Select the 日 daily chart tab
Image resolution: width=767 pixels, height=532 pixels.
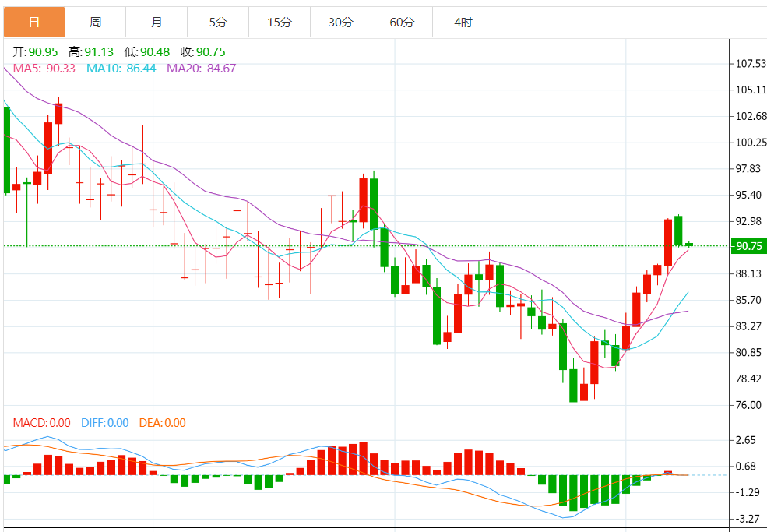click(x=34, y=22)
